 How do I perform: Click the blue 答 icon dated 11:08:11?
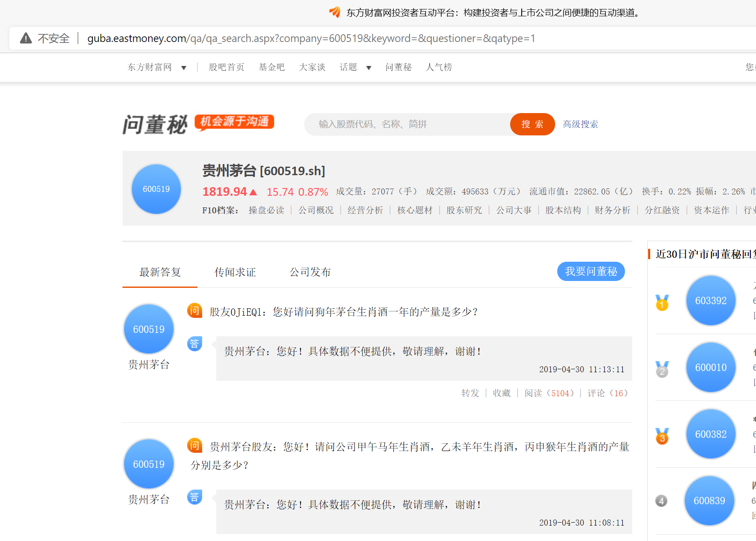(194, 497)
